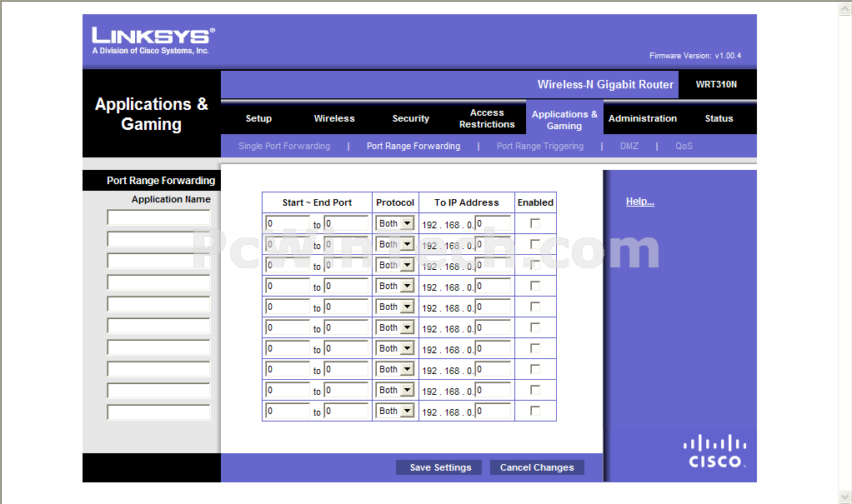Expand the third row's Protocol dropdown
This screenshot has height=504, width=852.
click(x=395, y=265)
